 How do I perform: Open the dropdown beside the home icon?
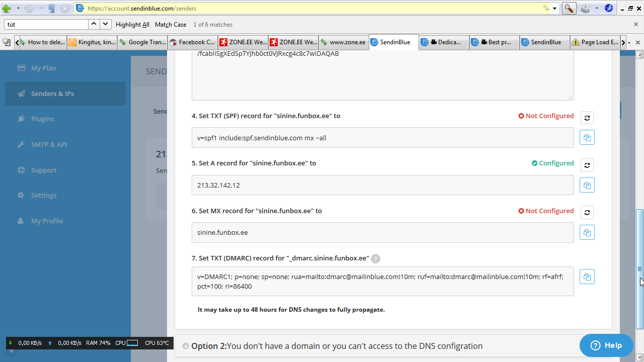pos(597,9)
